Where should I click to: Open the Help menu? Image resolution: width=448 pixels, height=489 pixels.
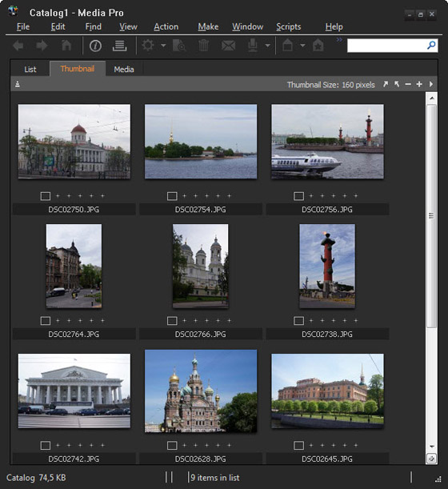point(334,27)
